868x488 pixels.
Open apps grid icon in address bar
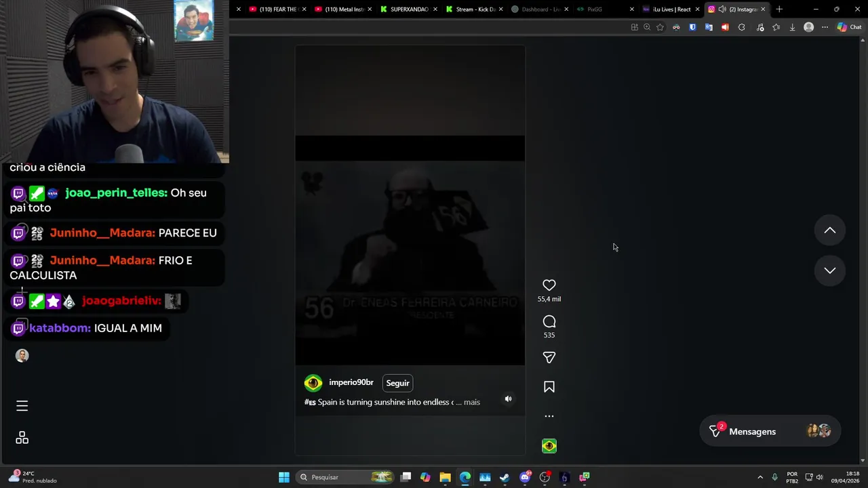[635, 27]
